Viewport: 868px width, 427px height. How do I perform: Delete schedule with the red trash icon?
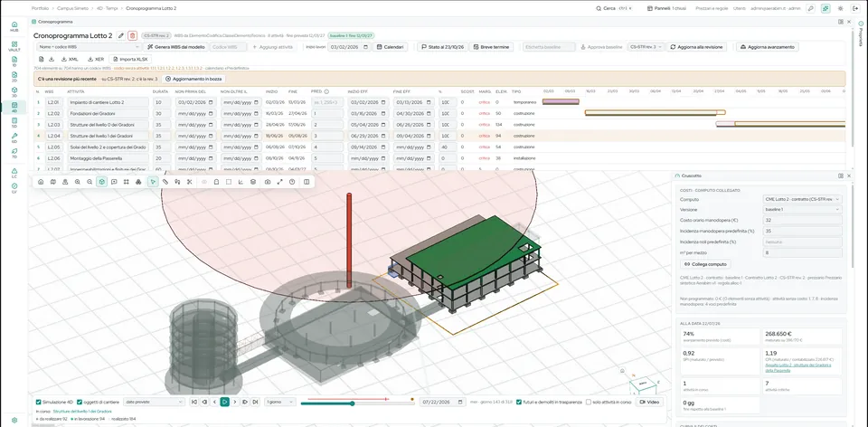pyautogui.click(x=132, y=35)
